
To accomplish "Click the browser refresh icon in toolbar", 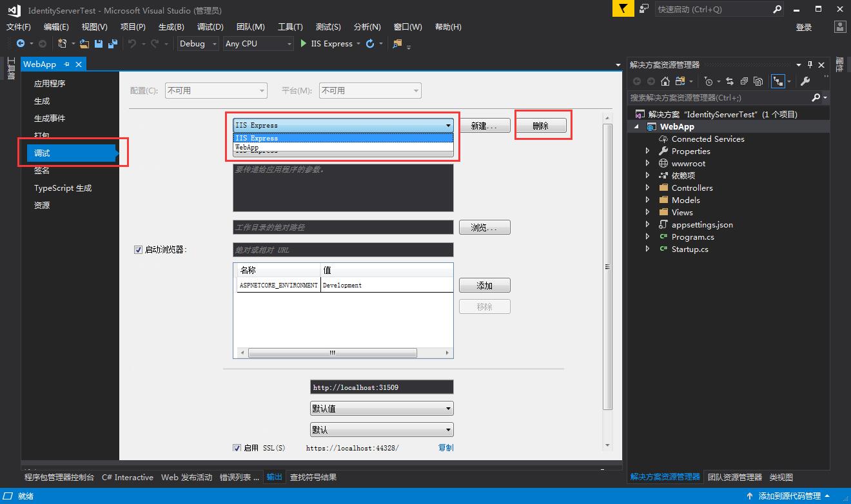I will click(x=370, y=44).
